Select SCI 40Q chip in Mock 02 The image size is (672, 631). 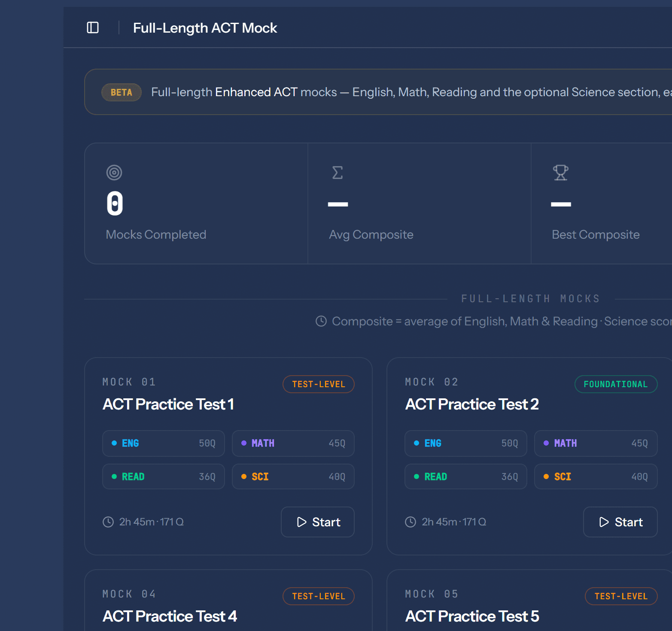tap(596, 476)
